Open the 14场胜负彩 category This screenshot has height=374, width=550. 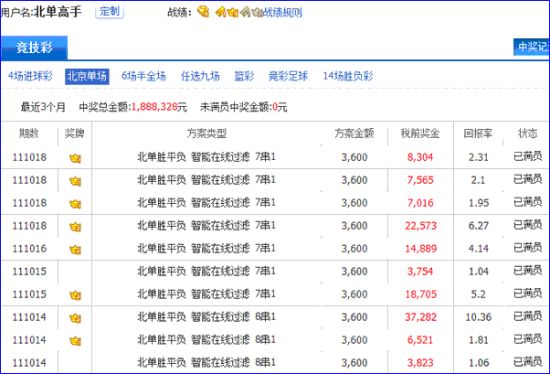tap(348, 76)
